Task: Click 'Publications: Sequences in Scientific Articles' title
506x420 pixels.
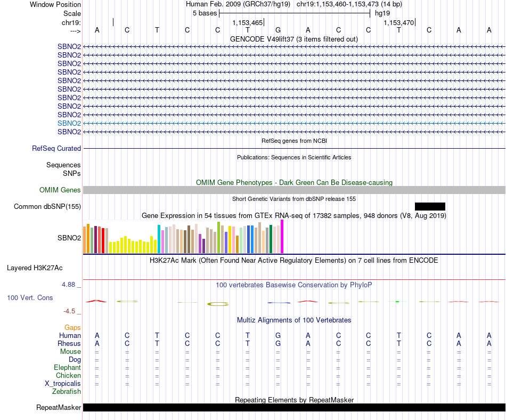Action: (x=294, y=157)
